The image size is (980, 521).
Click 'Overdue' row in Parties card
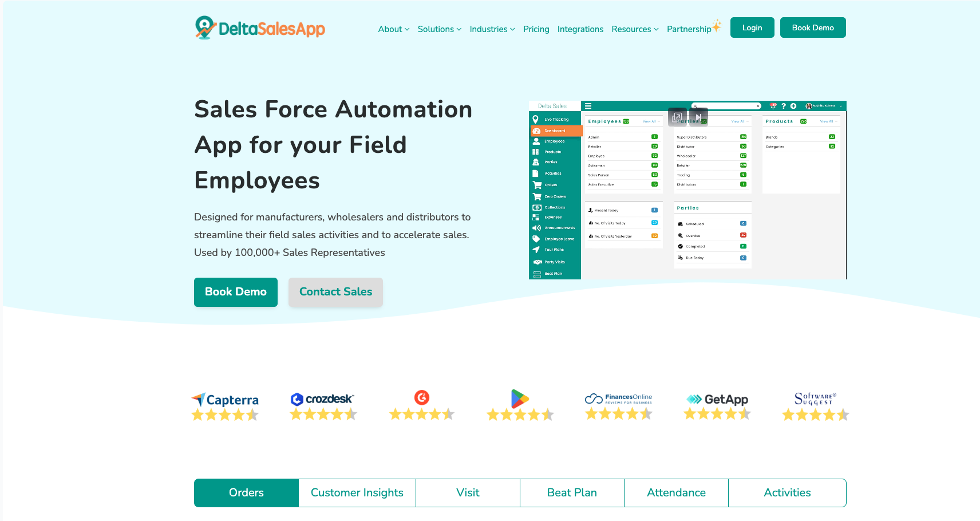(712, 235)
